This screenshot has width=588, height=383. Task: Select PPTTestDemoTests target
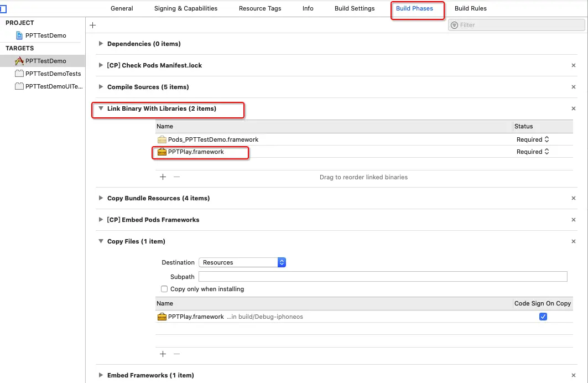click(x=53, y=74)
